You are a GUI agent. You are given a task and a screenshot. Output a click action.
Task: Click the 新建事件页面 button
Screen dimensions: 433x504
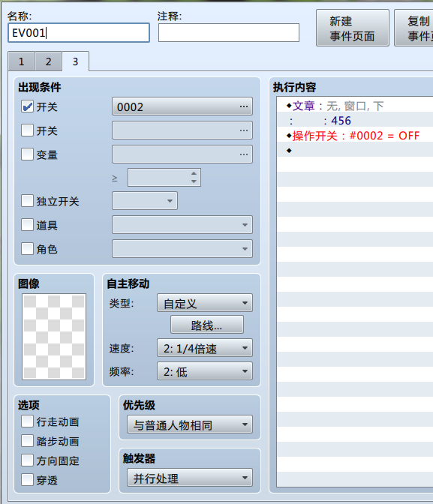coord(353,28)
